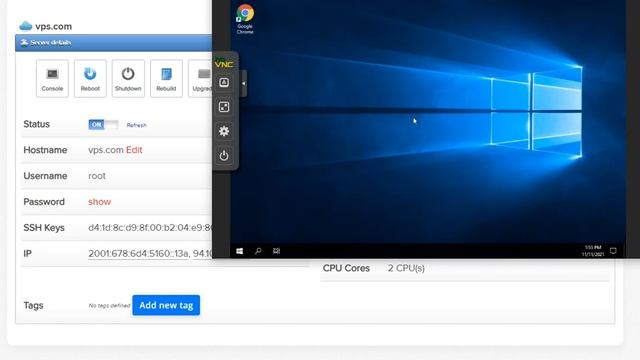Select the SSH key fingerprint text

coord(150,227)
